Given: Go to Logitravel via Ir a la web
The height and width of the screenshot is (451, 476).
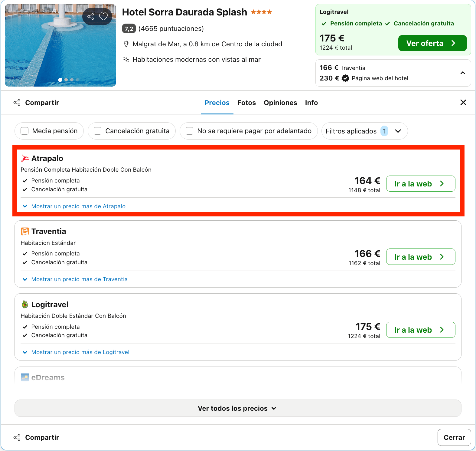Looking at the screenshot, I should tap(421, 330).
